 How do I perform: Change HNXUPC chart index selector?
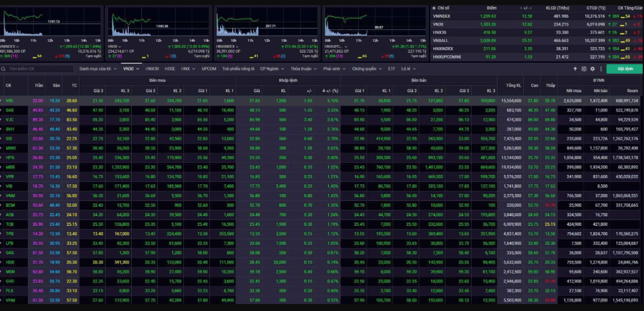tap(336, 46)
